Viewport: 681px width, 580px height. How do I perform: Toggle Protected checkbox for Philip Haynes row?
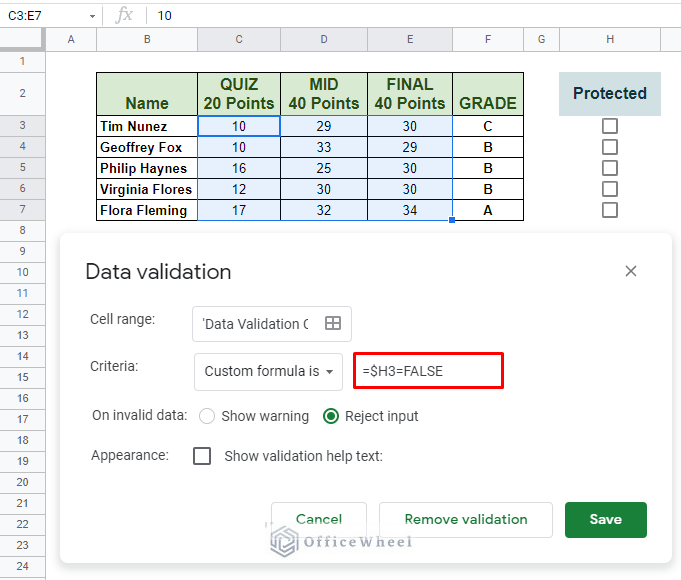610,168
